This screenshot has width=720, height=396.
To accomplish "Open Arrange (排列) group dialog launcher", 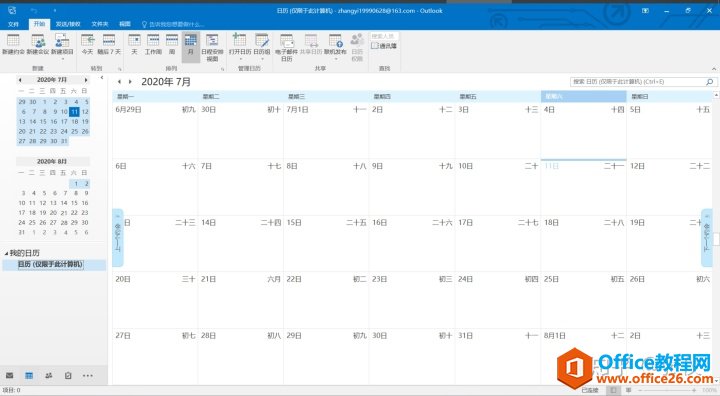I will [x=223, y=69].
